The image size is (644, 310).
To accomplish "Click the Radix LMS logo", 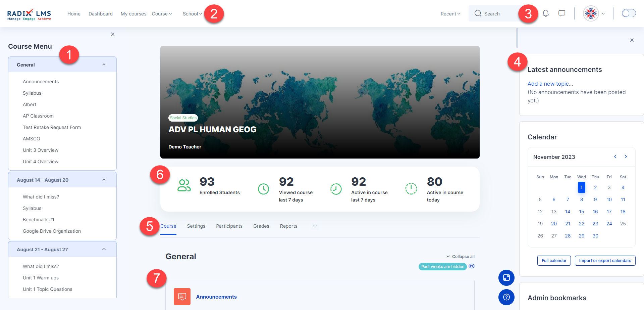I will coord(29,14).
